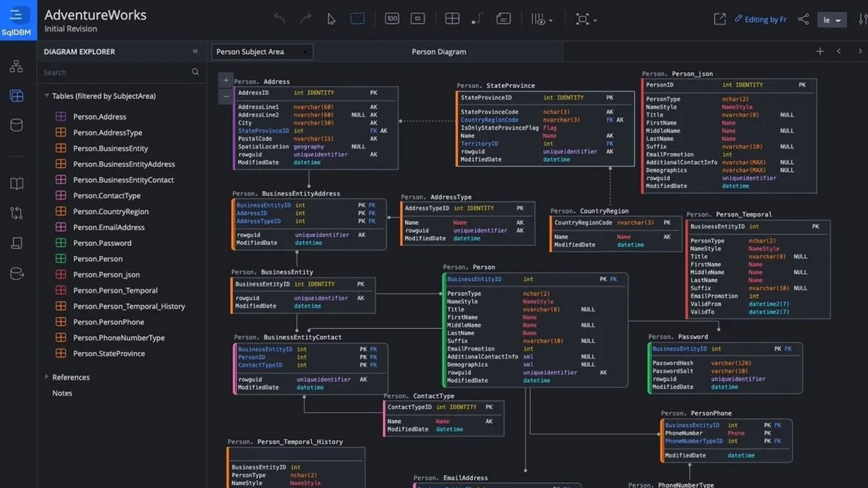Select Person.BusinessEntity in the table list
The height and width of the screenshot is (488, 868).
pos(111,148)
